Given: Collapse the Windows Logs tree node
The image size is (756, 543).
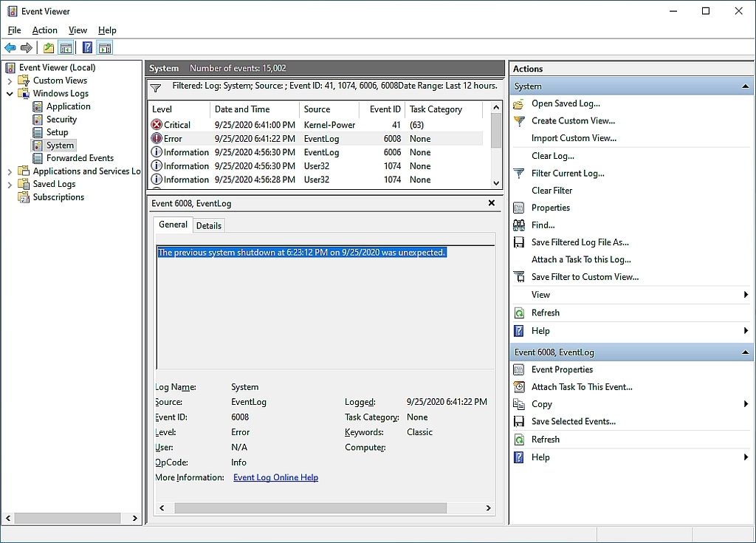Looking at the screenshot, I should coord(10,94).
